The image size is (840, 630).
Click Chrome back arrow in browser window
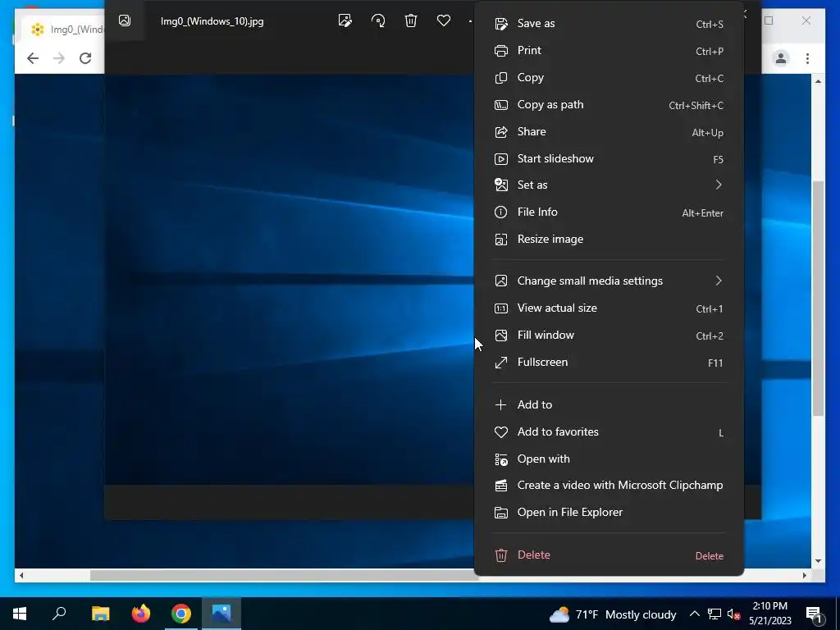(x=33, y=58)
